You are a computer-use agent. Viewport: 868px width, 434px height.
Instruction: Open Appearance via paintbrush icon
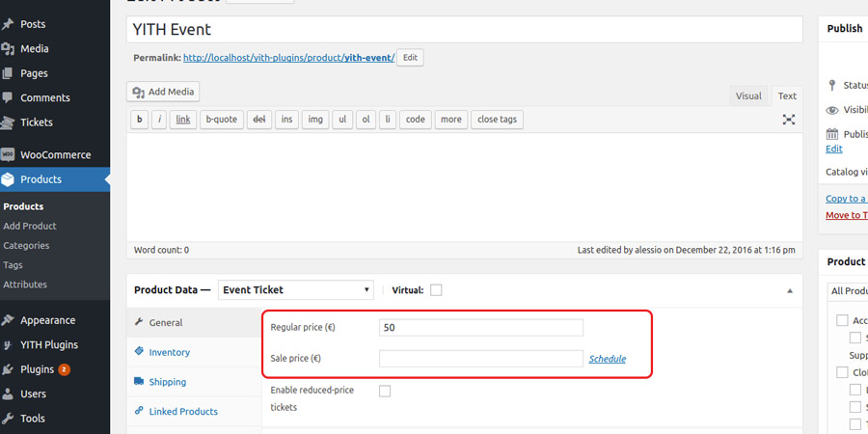point(9,320)
